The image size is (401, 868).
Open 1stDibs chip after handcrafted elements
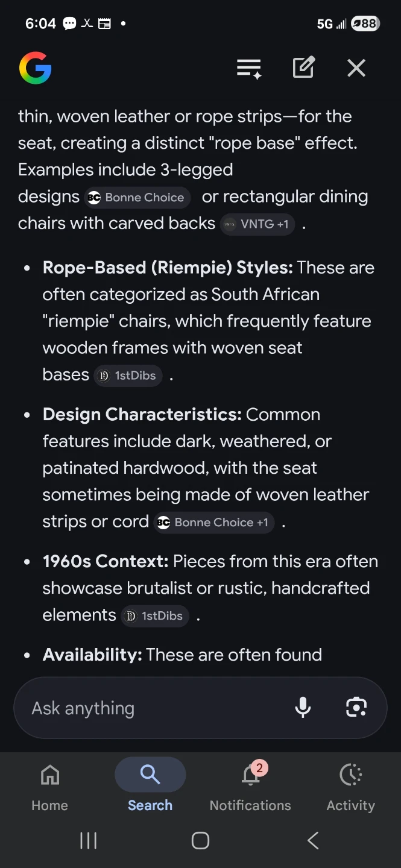155,616
